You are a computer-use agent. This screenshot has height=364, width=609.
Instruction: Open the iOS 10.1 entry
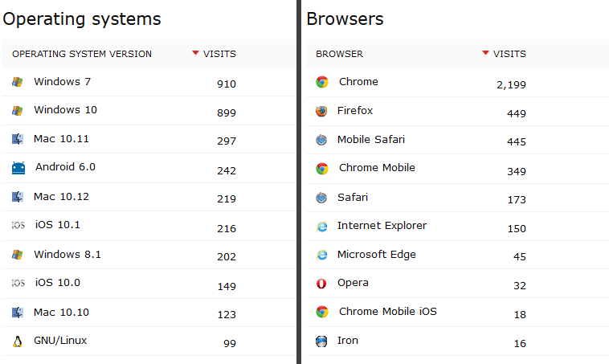point(58,226)
